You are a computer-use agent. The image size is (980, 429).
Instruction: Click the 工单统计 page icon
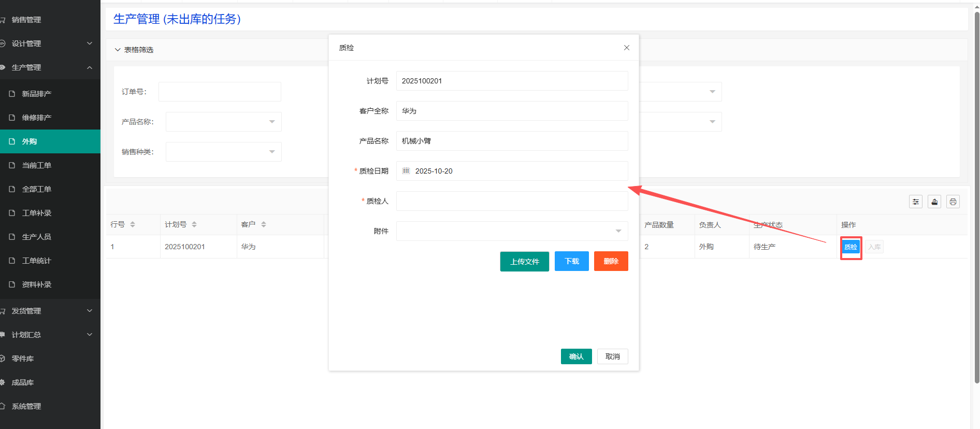12,261
